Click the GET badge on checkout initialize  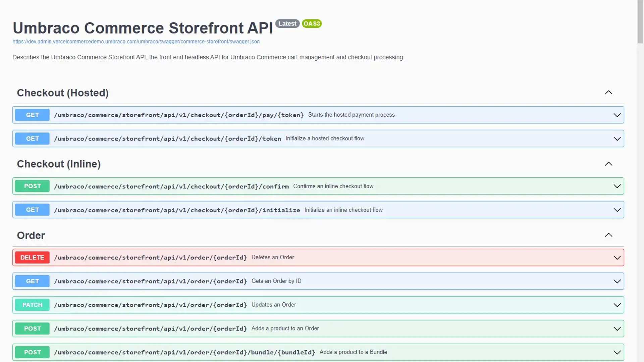pyautogui.click(x=32, y=210)
